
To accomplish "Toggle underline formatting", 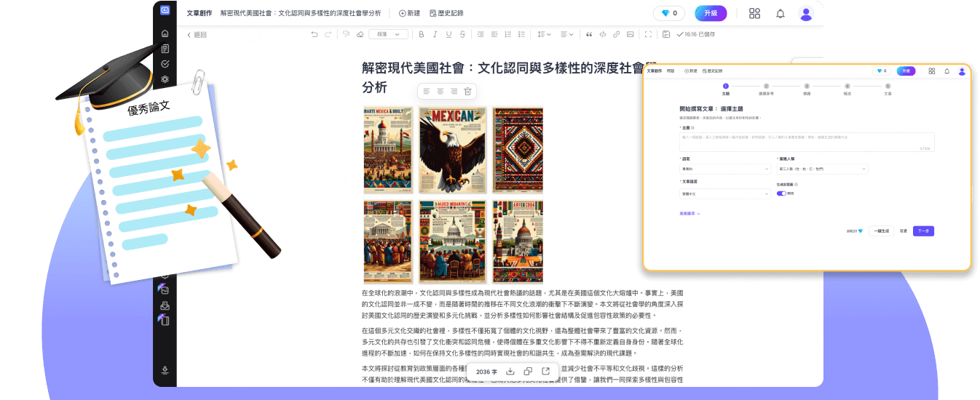I will [448, 34].
